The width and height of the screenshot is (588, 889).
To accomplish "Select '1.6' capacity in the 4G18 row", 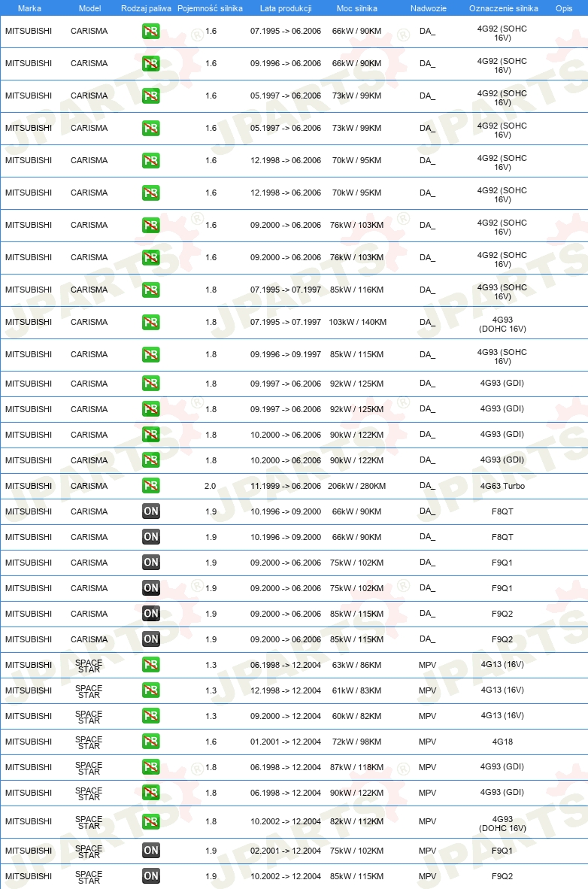I will pos(211,742).
